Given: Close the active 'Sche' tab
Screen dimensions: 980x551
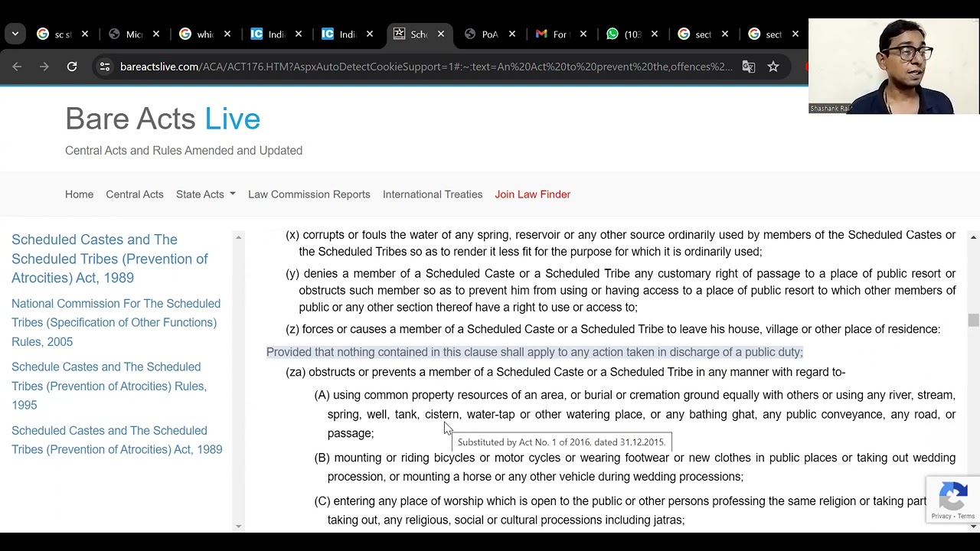Looking at the screenshot, I should [x=441, y=34].
